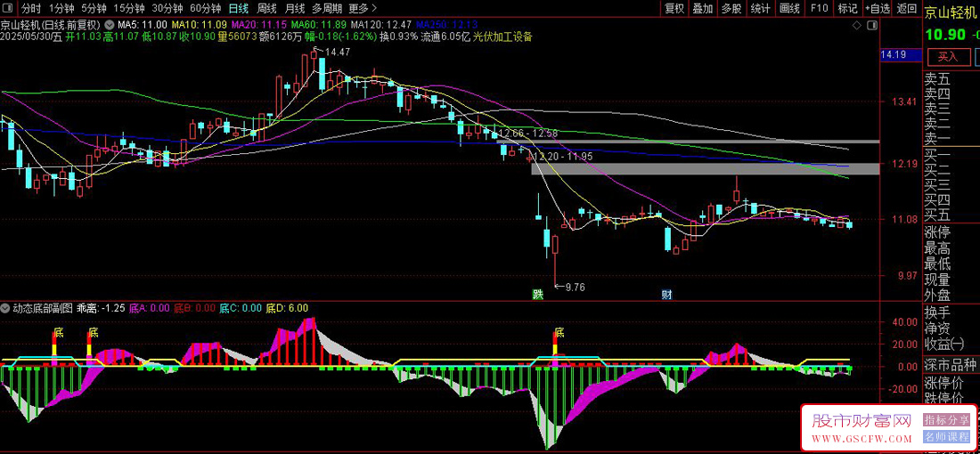The height and width of the screenshot is (454, 980).
Task: Click the yellow MA10: 11.09 label
Action: (200, 25)
